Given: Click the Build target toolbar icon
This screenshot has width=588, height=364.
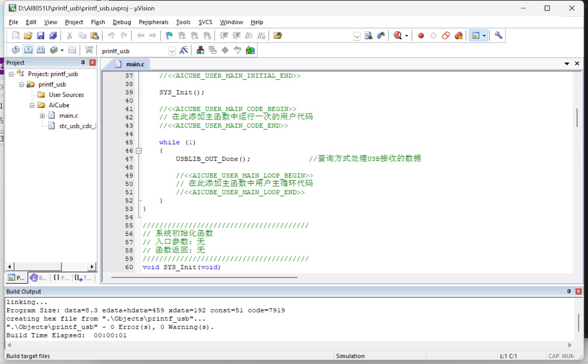Looking at the screenshot, I should coord(28,50).
